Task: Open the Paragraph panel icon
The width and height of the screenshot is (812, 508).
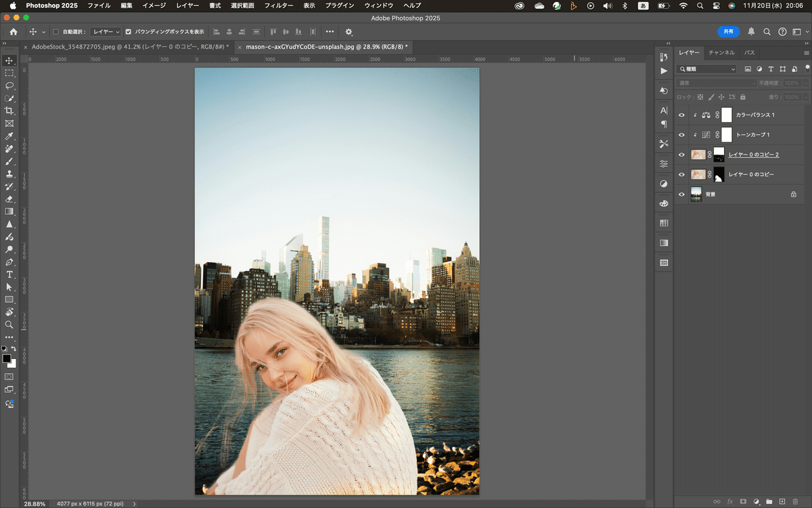Action: coord(664,124)
